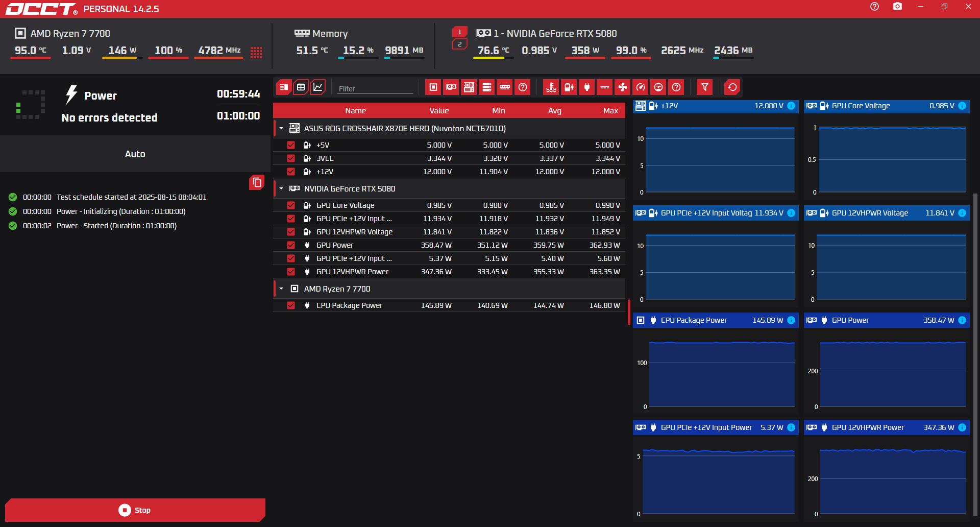Switch to graph-only monitoring view
Image resolution: width=980 pixels, height=527 pixels.
pos(317,87)
